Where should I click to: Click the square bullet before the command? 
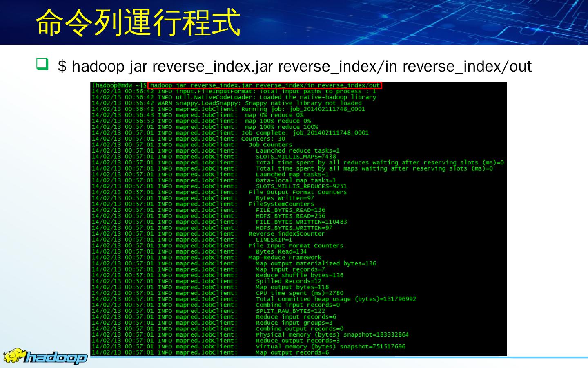point(42,64)
